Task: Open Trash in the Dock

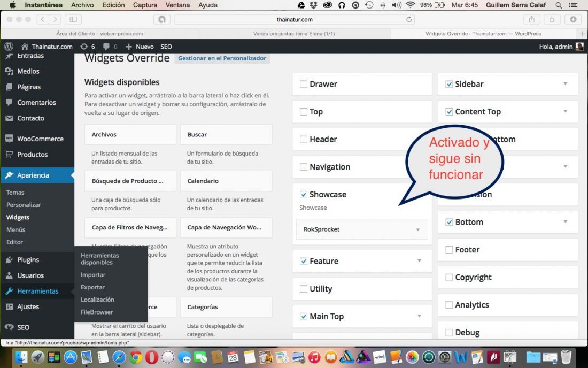Action: coord(566,357)
